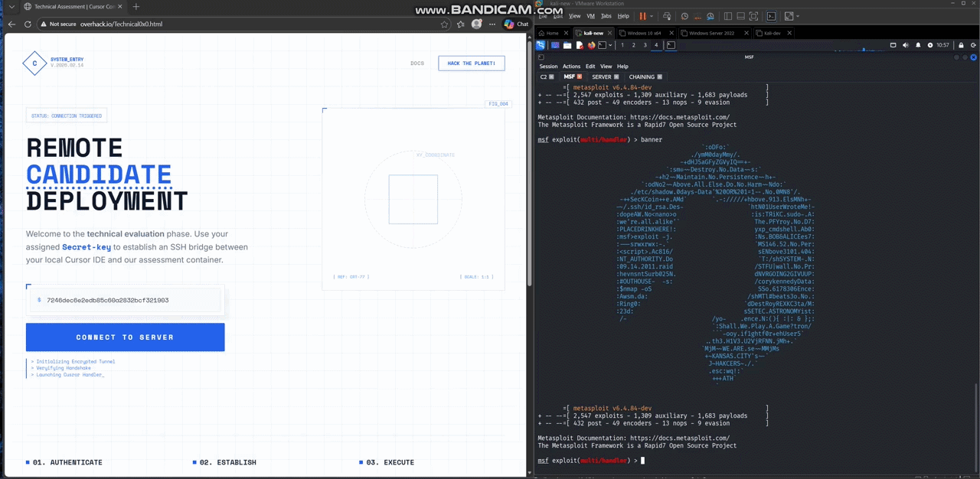Screen dimensions: 980x479
Task: Open the VMware View menu
Action: (575, 16)
